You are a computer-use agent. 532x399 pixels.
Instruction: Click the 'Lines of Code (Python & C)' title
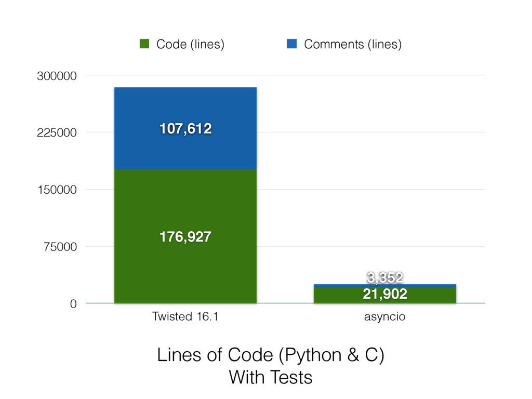[270, 355]
